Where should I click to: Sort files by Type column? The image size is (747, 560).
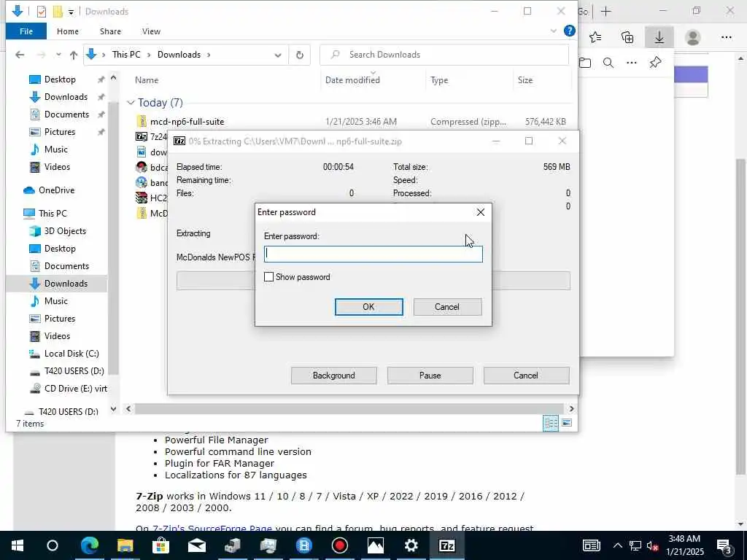(x=439, y=80)
